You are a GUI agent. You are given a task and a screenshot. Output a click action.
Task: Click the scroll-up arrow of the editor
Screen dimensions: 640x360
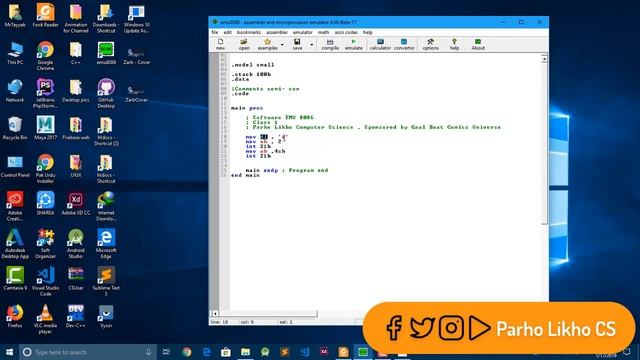544,59
